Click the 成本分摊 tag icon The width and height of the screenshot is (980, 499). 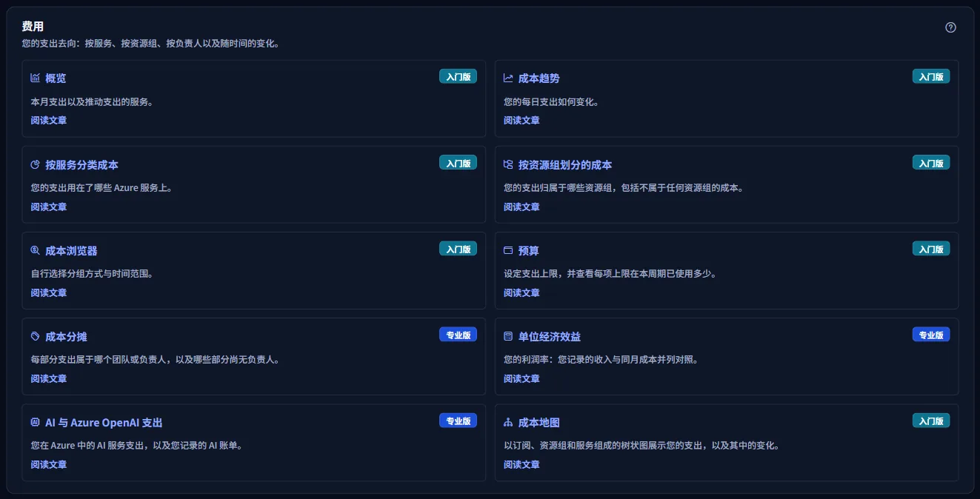coord(36,336)
